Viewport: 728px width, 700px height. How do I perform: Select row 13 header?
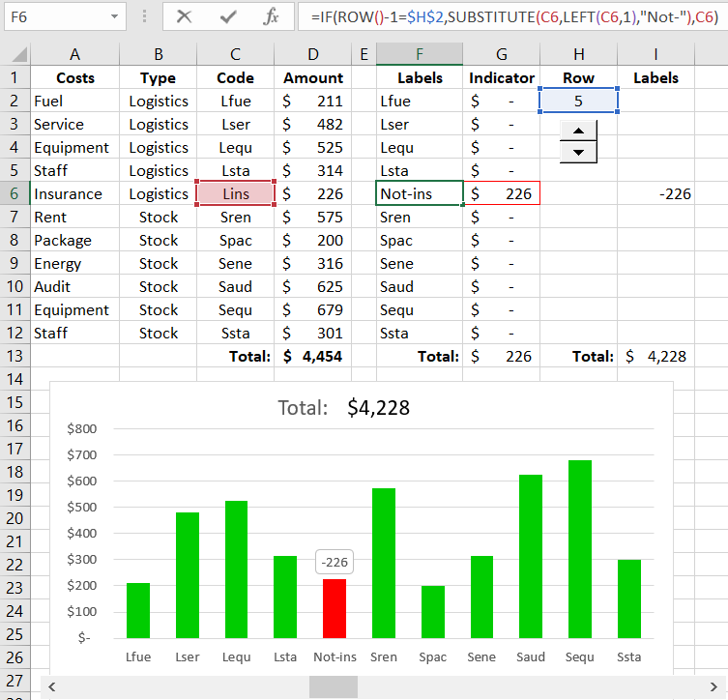[15, 356]
